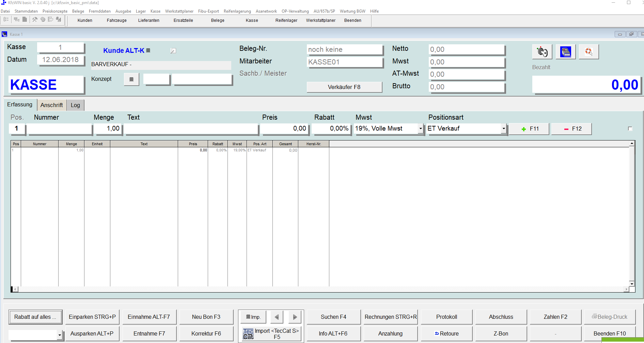Switch to the Log tab
This screenshot has width=644, height=343.
[75, 105]
